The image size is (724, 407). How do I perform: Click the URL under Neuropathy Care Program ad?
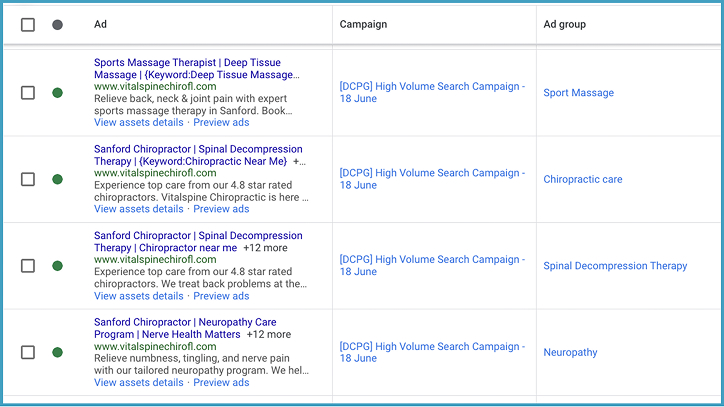(x=155, y=346)
